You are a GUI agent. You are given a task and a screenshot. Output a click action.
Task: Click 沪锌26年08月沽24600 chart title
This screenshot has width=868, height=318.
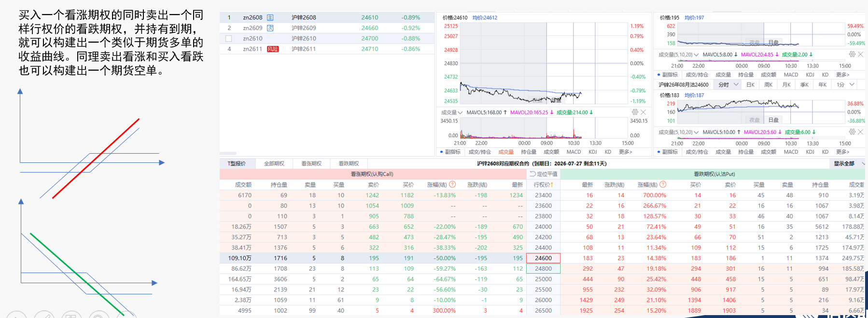click(x=684, y=85)
